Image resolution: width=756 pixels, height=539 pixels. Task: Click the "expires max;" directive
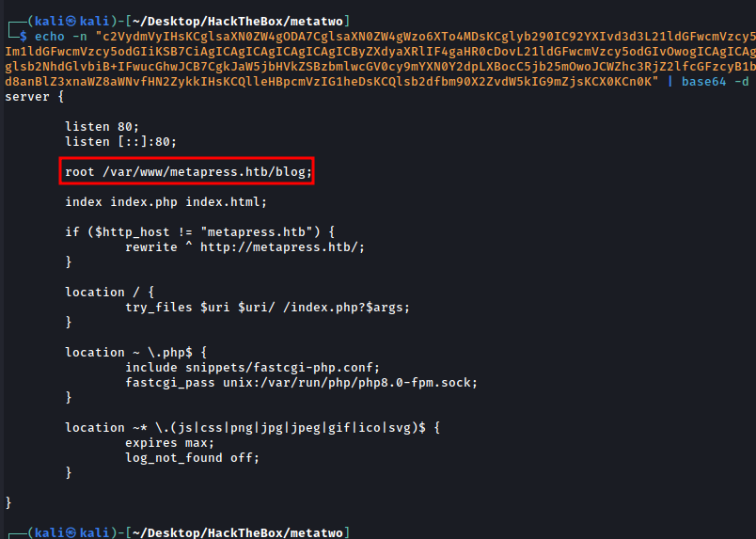169,442
